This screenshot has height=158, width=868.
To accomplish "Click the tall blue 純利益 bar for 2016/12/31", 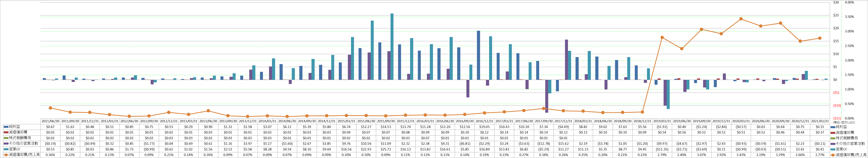I will (x=478, y=55).
